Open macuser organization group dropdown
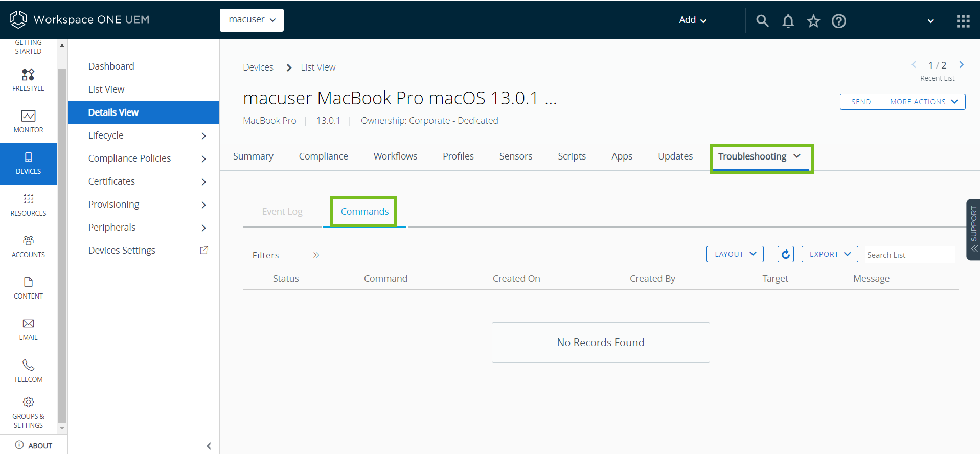980x454 pixels. (252, 20)
